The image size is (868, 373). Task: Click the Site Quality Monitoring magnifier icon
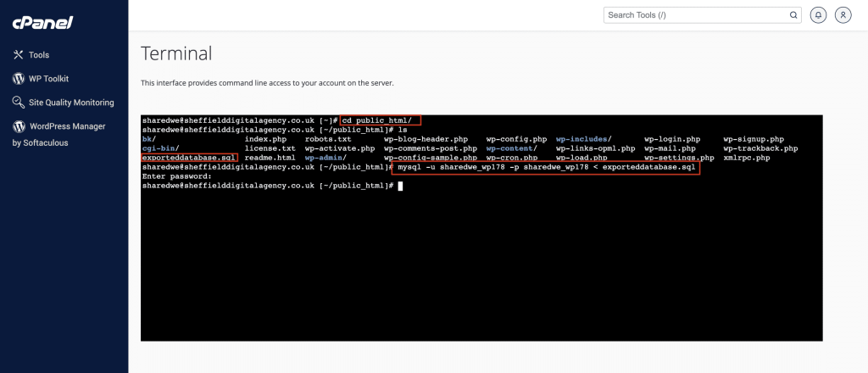(x=19, y=103)
